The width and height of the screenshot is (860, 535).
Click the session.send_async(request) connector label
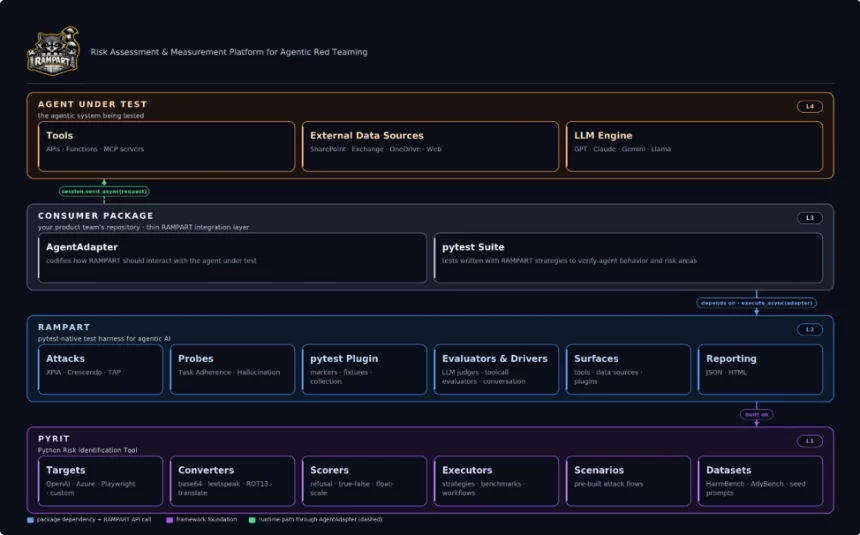tap(104, 192)
